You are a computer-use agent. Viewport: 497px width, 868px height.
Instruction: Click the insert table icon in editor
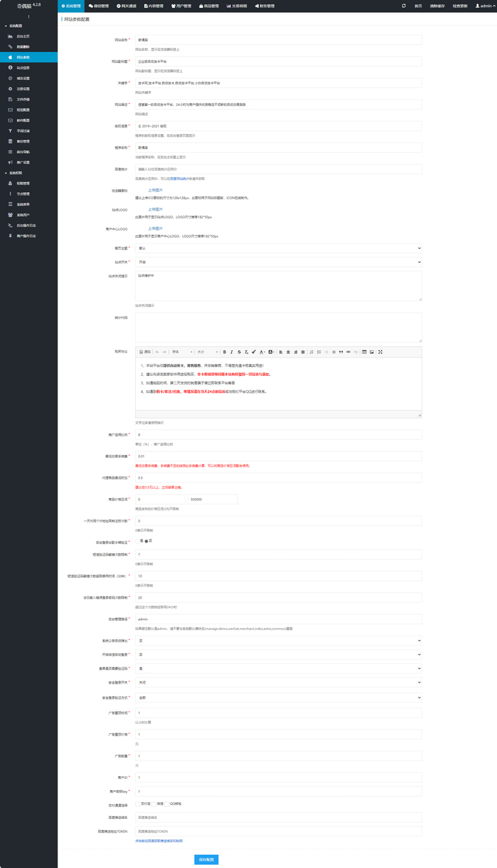[x=364, y=352]
